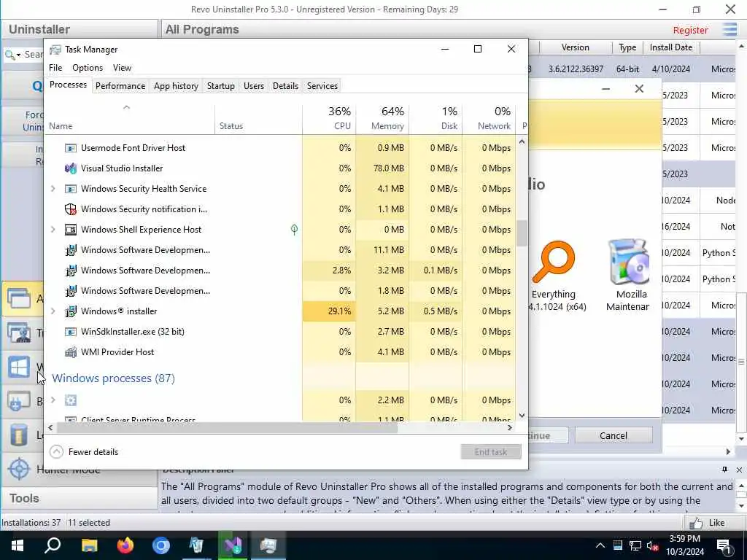
Task: Open Windows Start menu
Action: click(18, 545)
